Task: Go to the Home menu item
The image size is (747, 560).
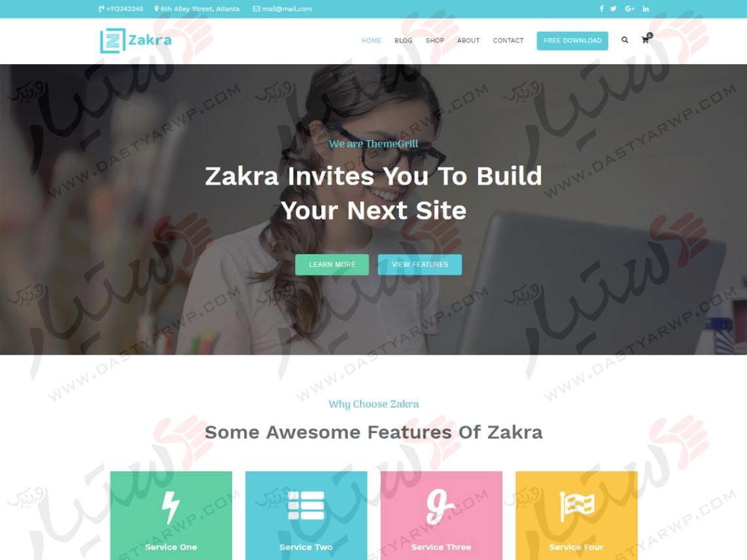Action: pos(371,41)
